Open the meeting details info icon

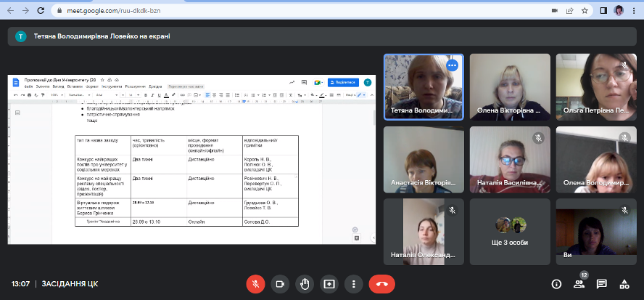coord(556,284)
